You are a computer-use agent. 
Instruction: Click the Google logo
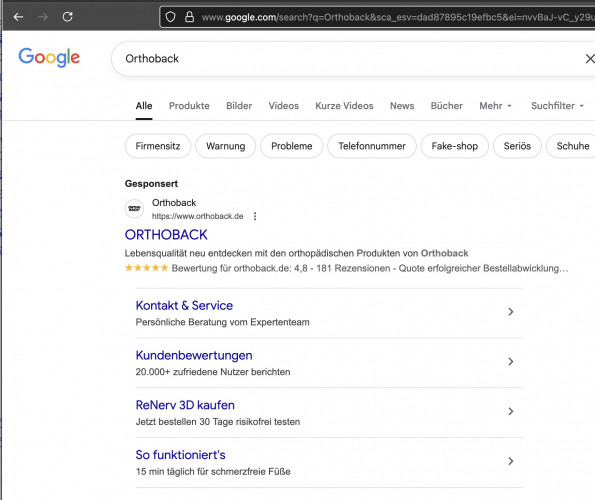(49, 58)
